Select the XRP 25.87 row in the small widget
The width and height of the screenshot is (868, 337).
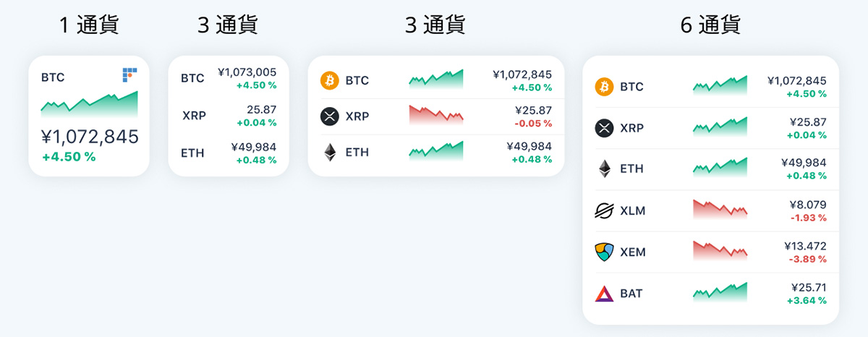click(x=229, y=114)
